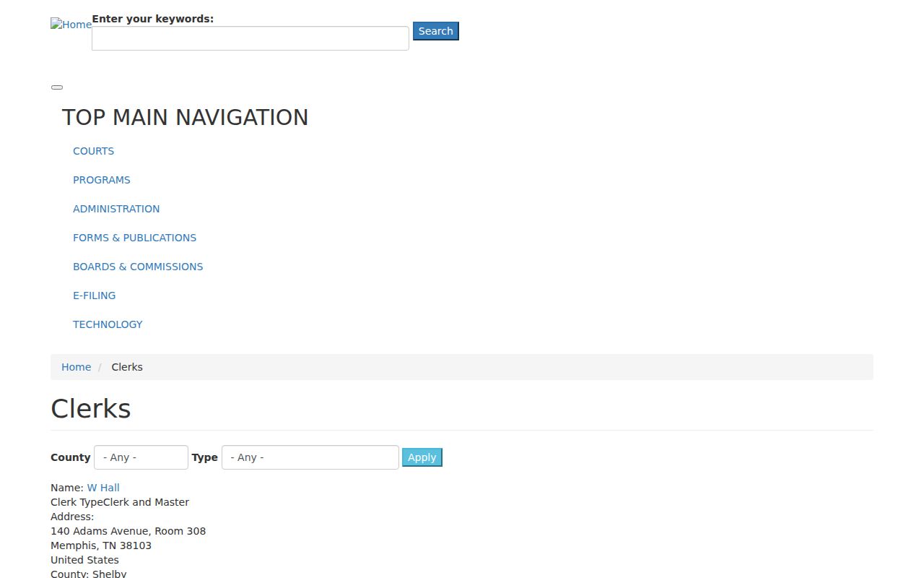
Task: Click the Home logo image link
Action: (x=71, y=25)
